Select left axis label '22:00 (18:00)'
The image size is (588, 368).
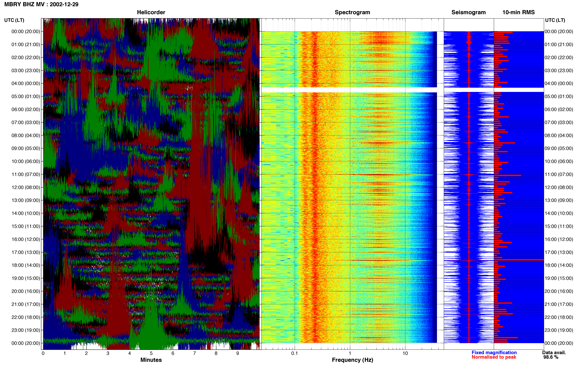tap(26, 317)
